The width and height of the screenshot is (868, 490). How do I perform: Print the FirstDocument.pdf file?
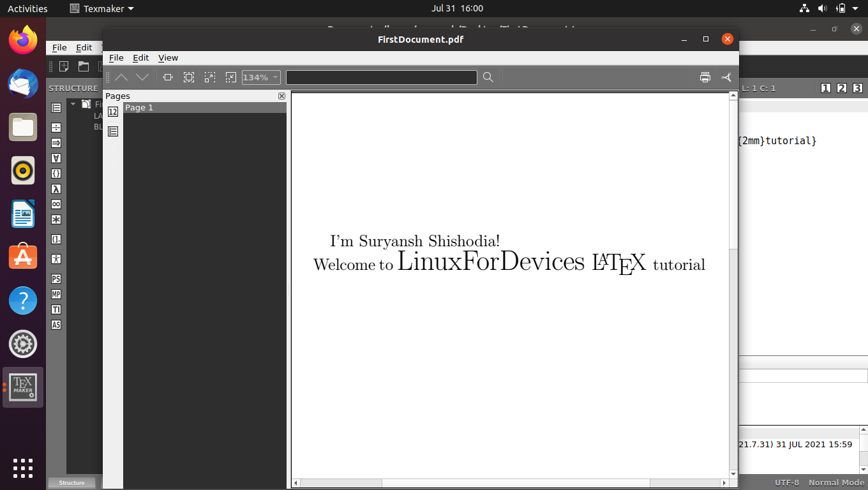click(x=705, y=77)
